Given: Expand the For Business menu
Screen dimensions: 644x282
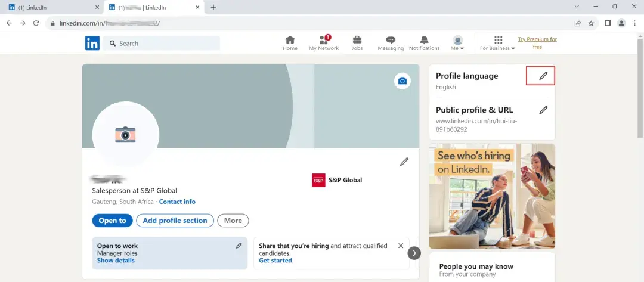Looking at the screenshot, I should [x=497, y=43].
